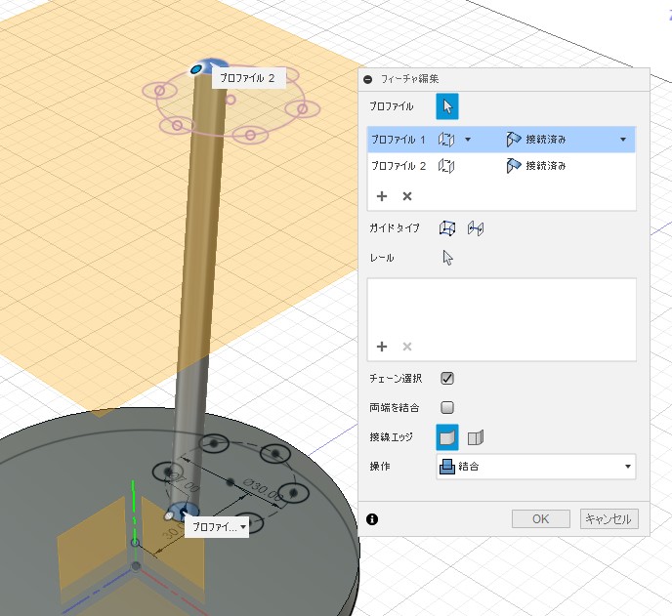The width and height of the screenshot is (672, 616).
Task: Click the disabled rail remove X button
Action: pyautogui.click(x=407, y=347)
